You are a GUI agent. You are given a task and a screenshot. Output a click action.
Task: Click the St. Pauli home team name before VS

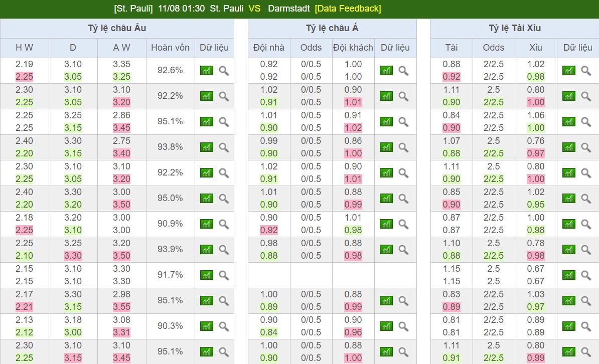click(227, 9)
